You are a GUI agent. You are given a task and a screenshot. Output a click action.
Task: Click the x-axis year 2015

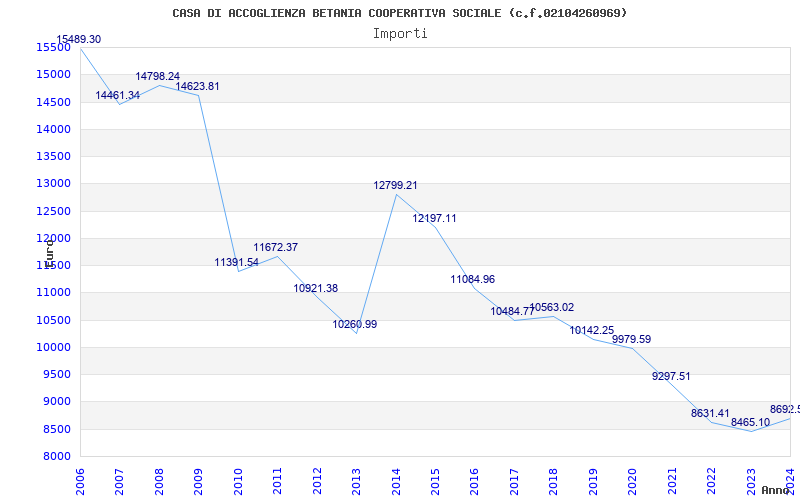point(436,481)
